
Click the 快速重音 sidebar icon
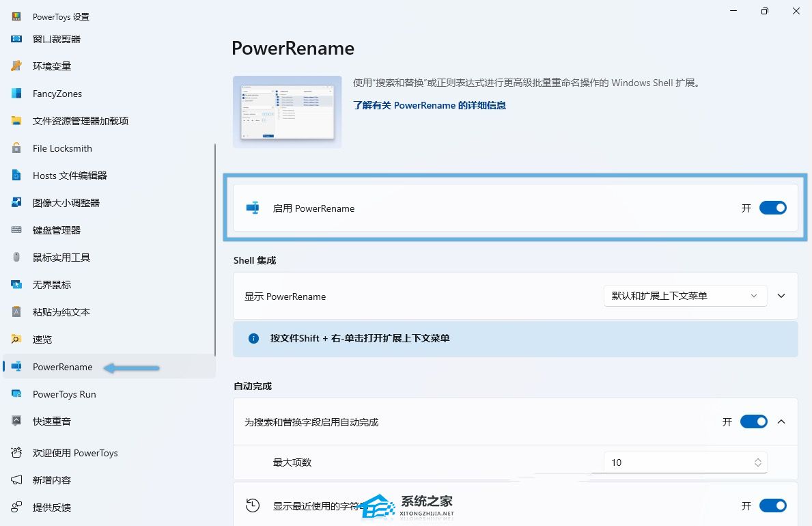coord(16,421)
